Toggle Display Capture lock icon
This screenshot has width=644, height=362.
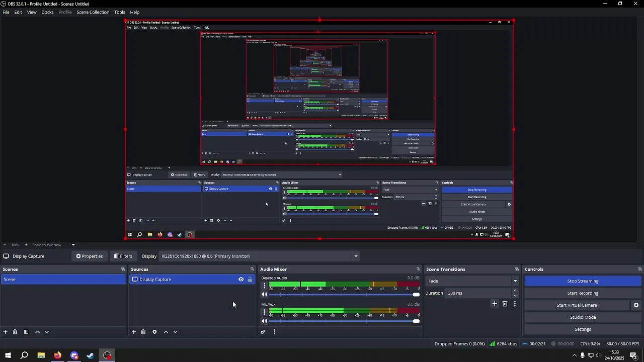[x=250, y=280]
